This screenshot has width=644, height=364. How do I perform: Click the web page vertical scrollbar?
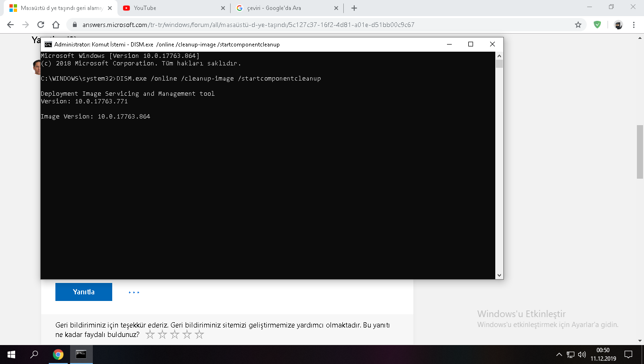pyautogui.click(x=640, y=152)
